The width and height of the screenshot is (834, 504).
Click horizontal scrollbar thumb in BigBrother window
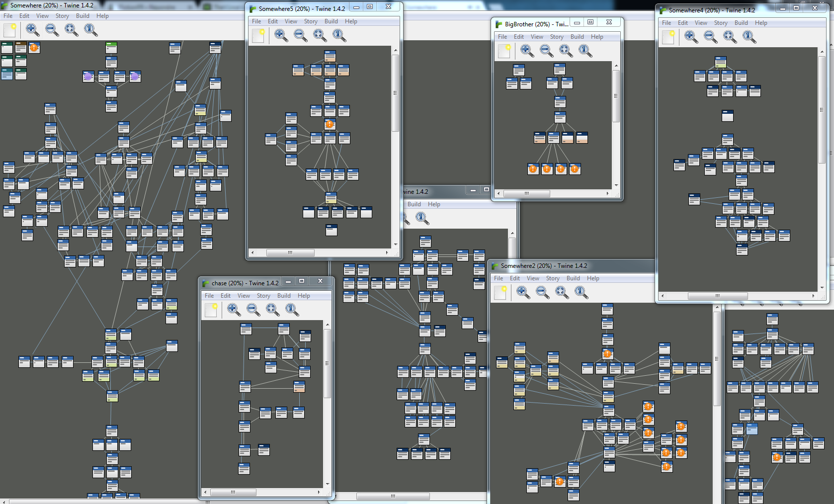coord(526,193)
